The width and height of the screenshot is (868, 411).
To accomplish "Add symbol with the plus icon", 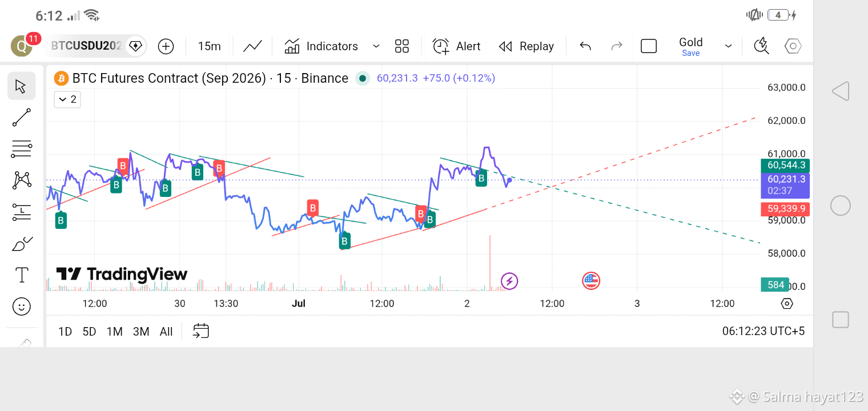I will [166, 46].
